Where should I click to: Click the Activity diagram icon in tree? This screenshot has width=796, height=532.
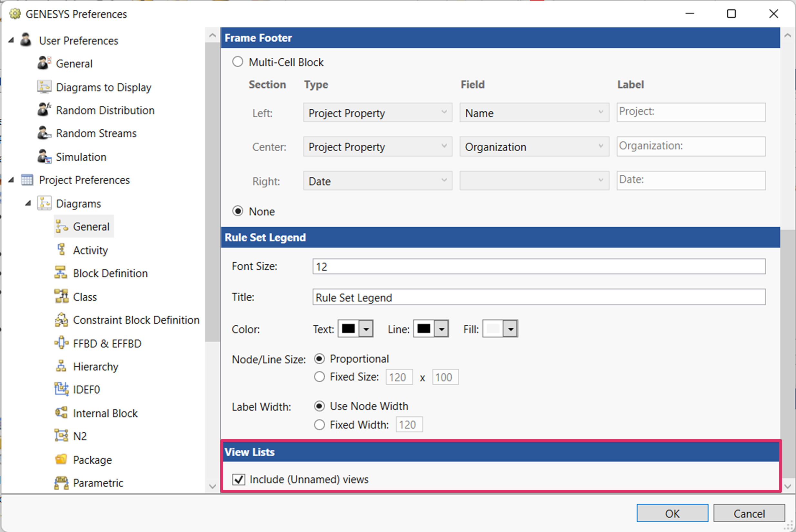pos(61,250)
